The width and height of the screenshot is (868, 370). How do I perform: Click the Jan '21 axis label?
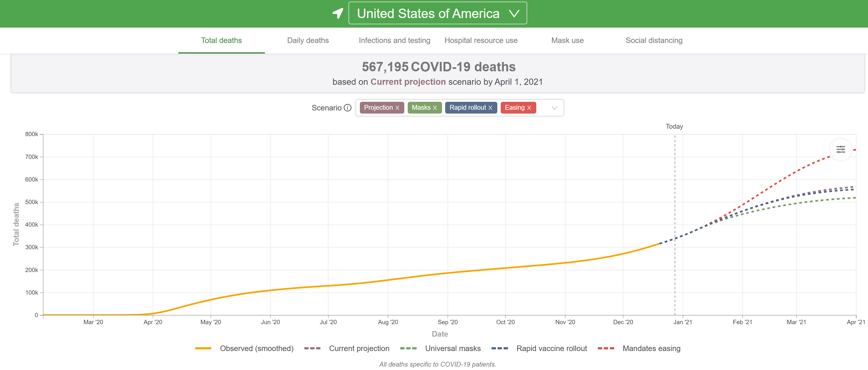pyautogui.click(x=682, y=322)
